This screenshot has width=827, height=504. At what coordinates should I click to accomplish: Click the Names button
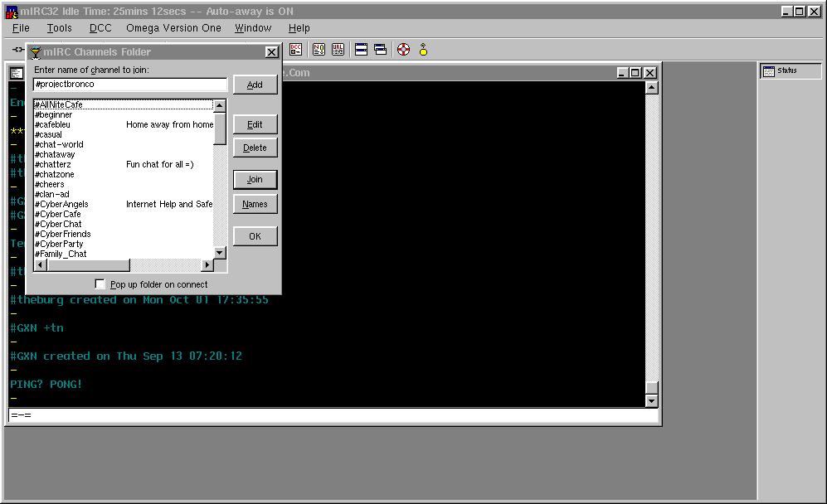[x=255, y=204]
